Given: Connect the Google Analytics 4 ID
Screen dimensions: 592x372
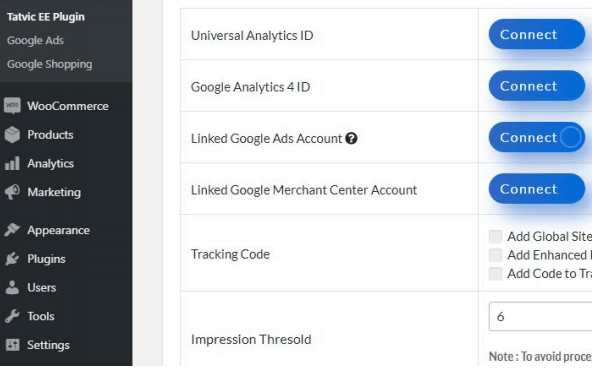Looking at the screenshot, I should (537, 86).
